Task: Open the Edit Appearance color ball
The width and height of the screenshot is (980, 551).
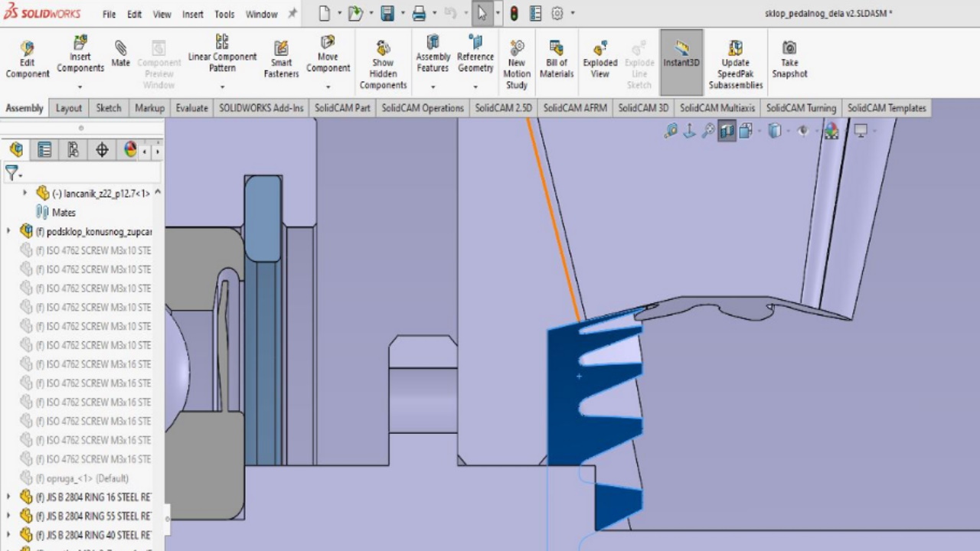Action: point(831,131)
